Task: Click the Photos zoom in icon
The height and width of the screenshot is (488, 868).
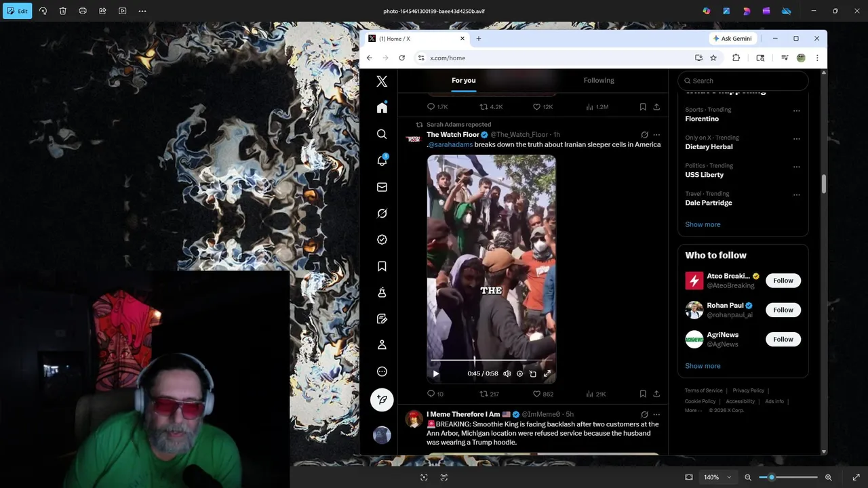Action: click(x=829, y=477)
